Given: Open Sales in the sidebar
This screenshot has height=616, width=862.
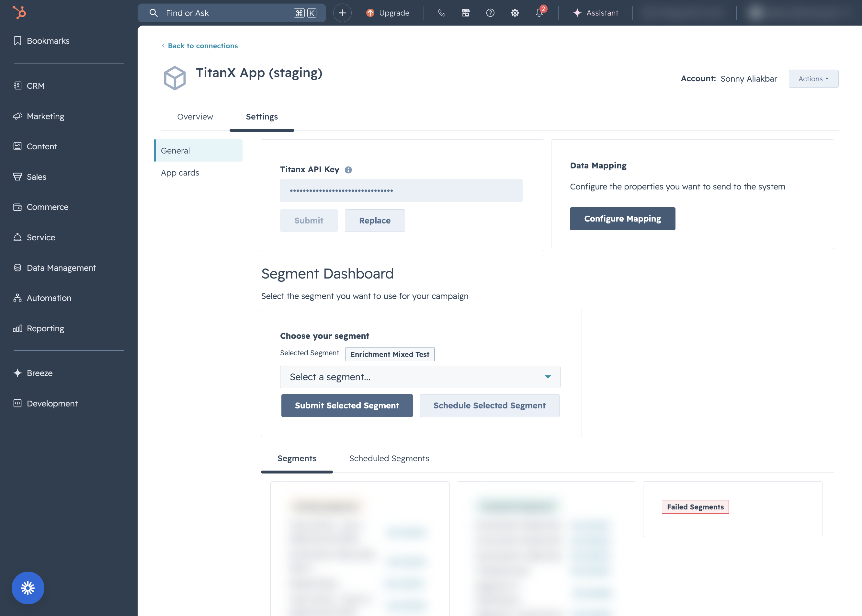Looking at the screenshot, I should coord(30,177).
